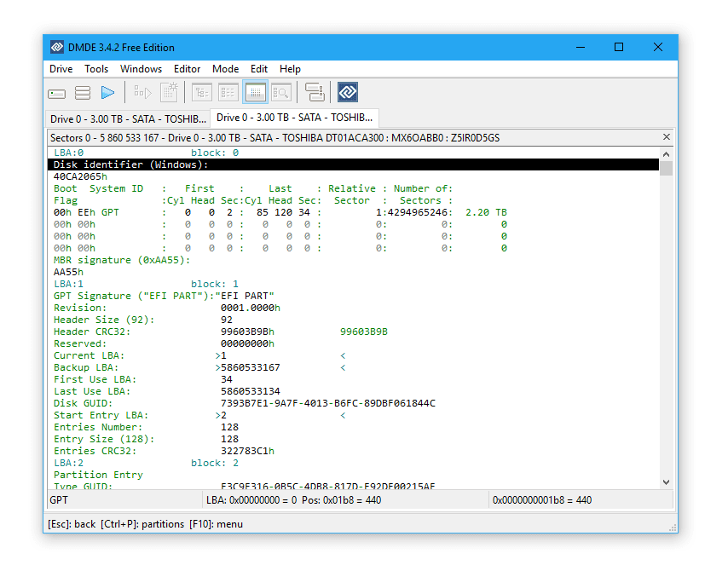The width and height of the screenshot is (728, 571).
Task: Click the scrollbar down arrow
Action: point(667,482)
